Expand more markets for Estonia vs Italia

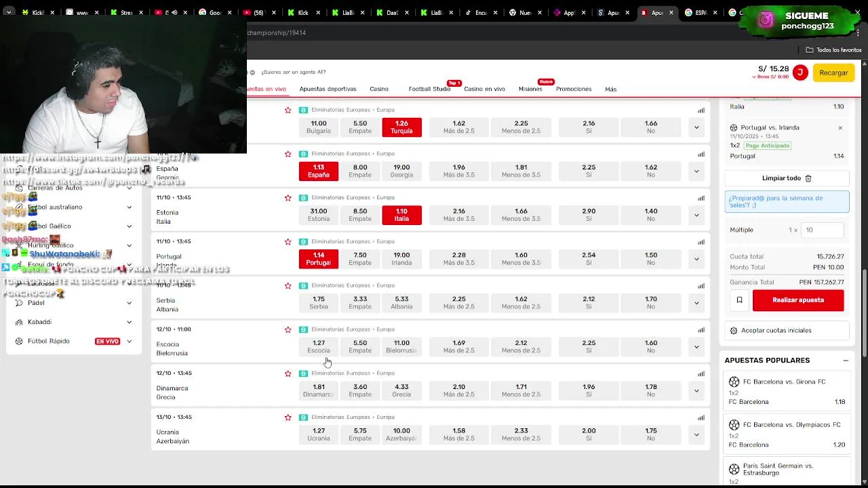pos(696,215)
